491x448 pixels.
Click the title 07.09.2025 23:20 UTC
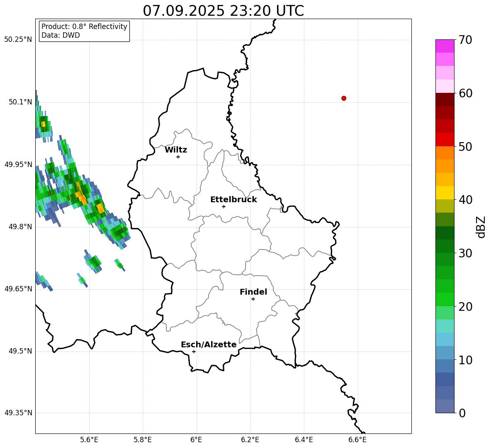(x=223, y=11)
